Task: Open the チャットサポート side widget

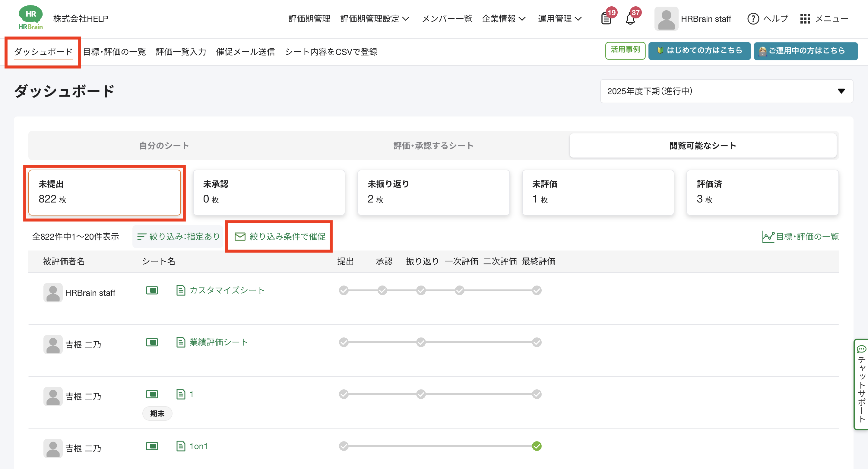Action: click(861, 384)
